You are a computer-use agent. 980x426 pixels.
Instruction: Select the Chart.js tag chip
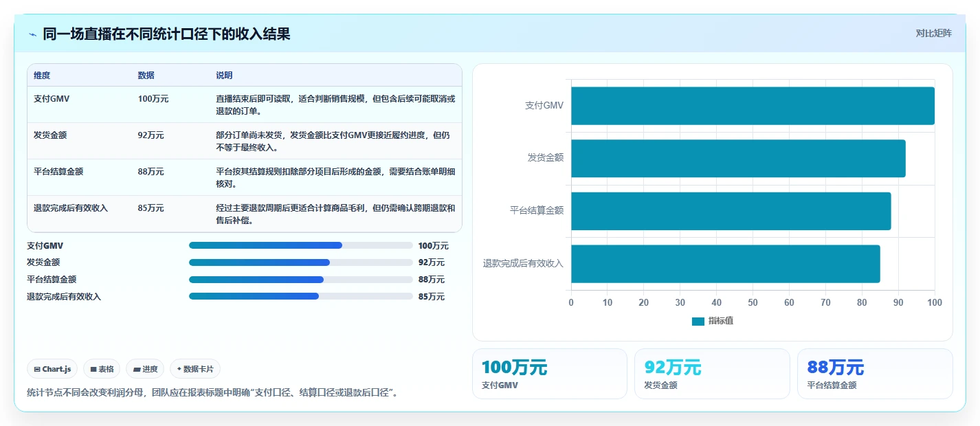53,369
